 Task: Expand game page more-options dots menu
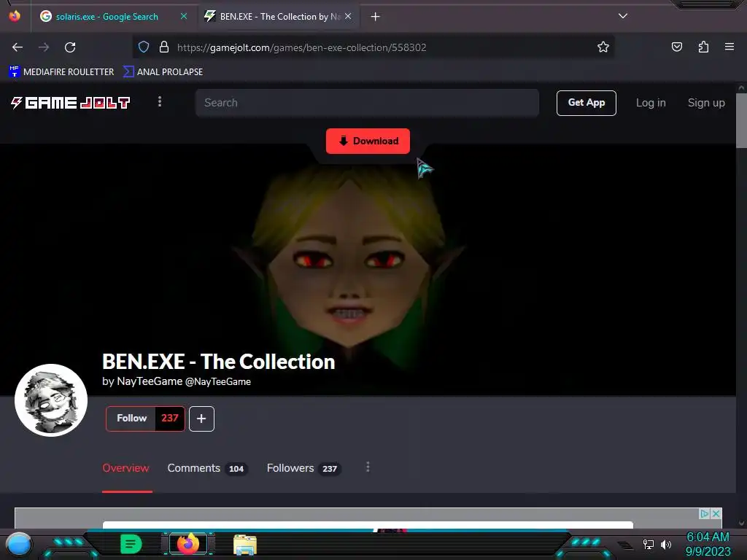click(x=368, y=467)
